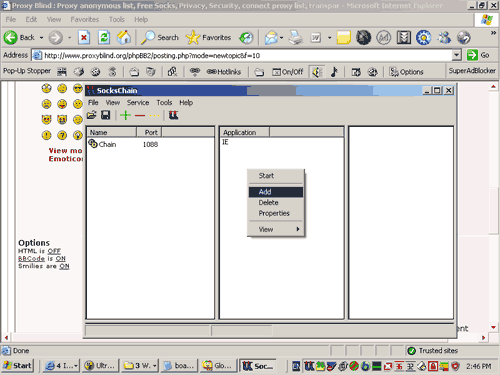Click the HTML is OFF link

pos(54,251)
